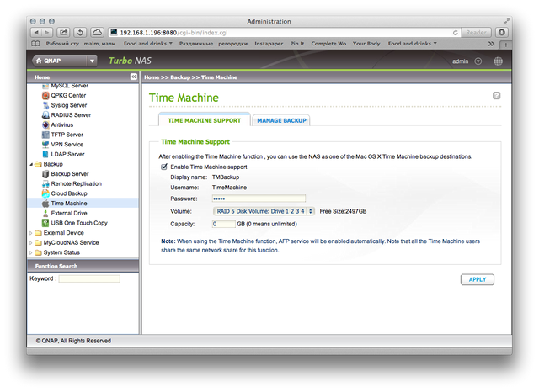Screen dimensions: 539x392
Task: Open Раздвижные...перегородки bookmark
Action: [x=213, y=44]
